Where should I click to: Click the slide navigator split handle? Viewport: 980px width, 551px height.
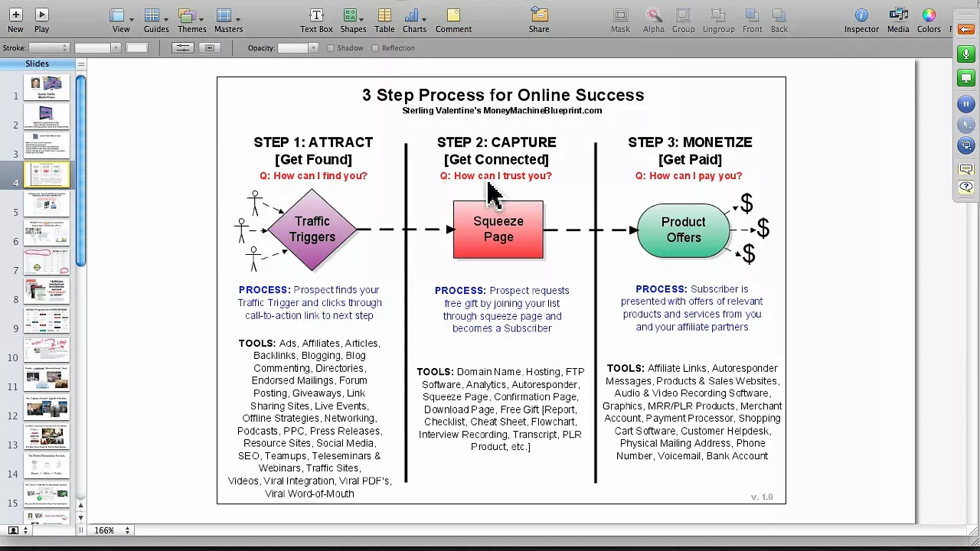(x=80, y=64)
